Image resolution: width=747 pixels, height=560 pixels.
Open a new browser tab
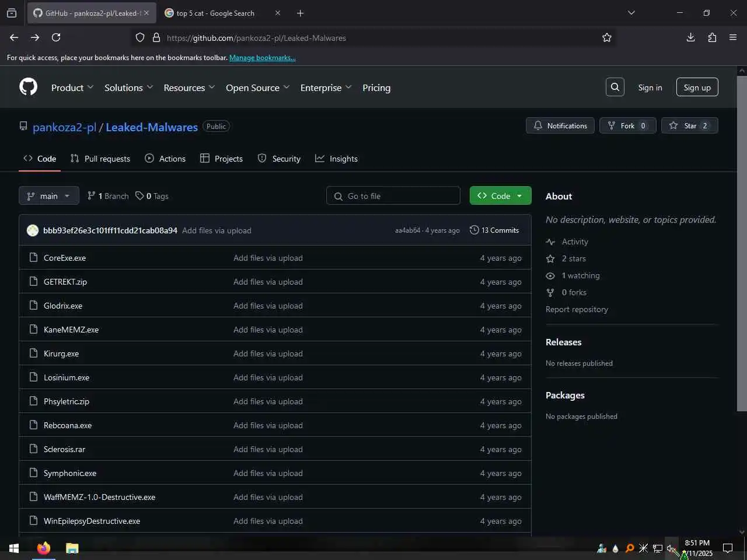(x=300, y=13)
